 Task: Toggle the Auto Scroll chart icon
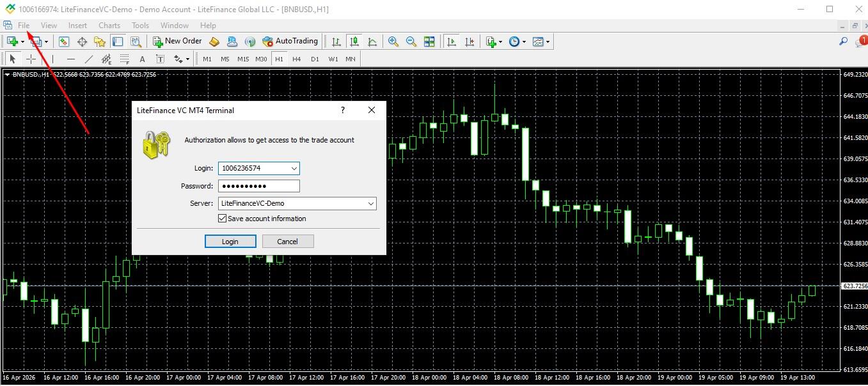(452, 42)
